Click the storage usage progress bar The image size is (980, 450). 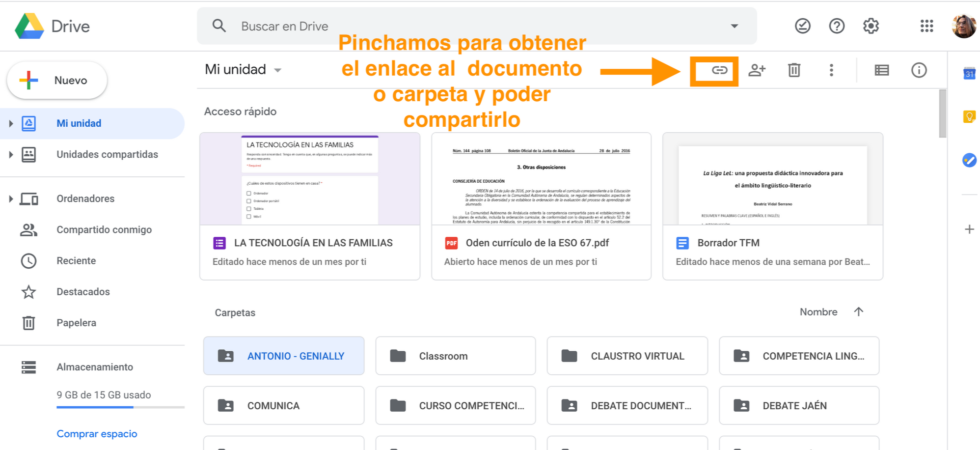click(120, 407)
